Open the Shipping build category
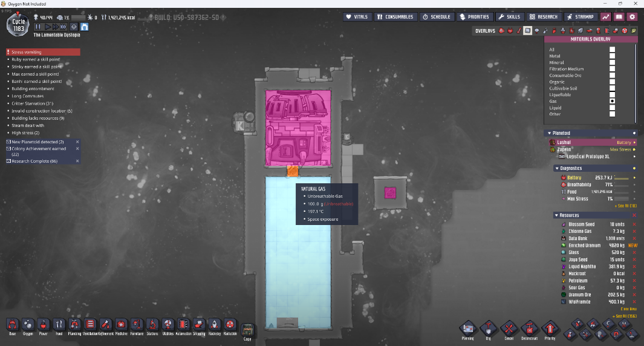The height and width of the screenshot is (346, 644). point(199,326)
